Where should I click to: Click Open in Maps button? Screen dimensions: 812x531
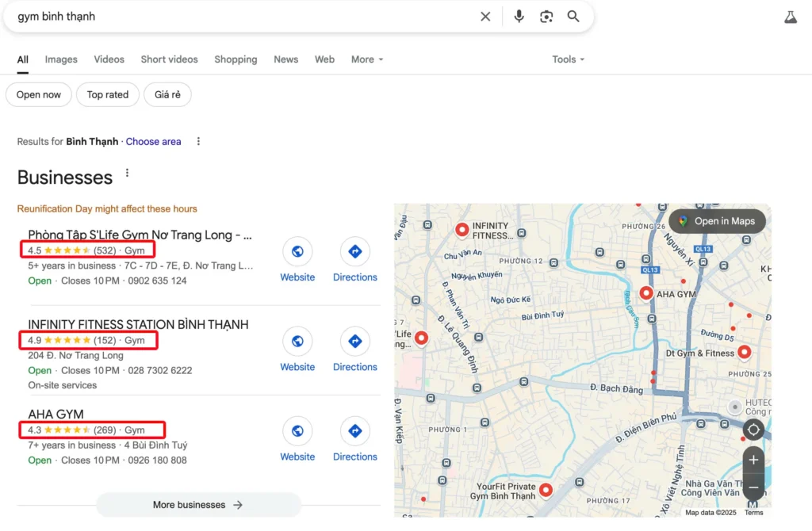[717, 221]
